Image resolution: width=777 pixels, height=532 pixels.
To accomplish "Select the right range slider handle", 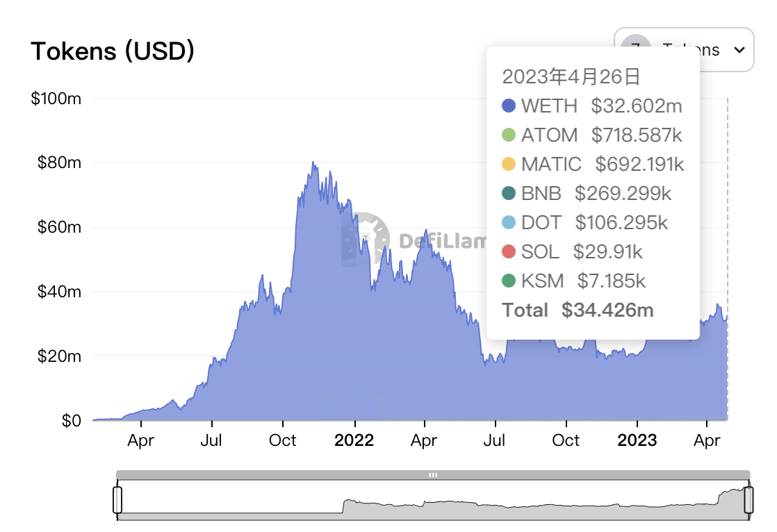I will [749, 500].
